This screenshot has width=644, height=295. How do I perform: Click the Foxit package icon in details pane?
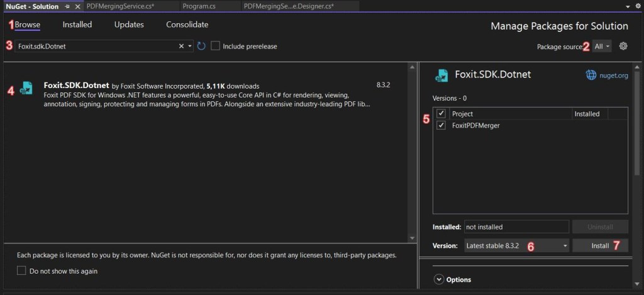point(441,75)
